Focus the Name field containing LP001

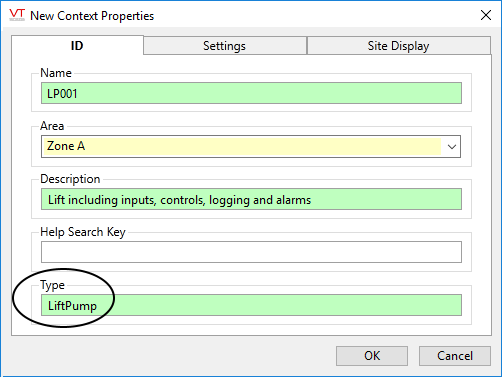pyautogui.click(x=251, y=93)
